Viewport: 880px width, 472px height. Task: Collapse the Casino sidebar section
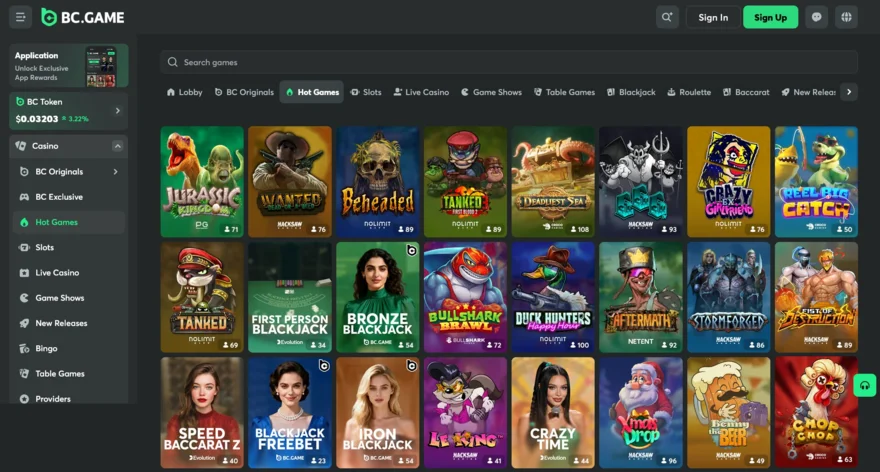coord(117,146)
